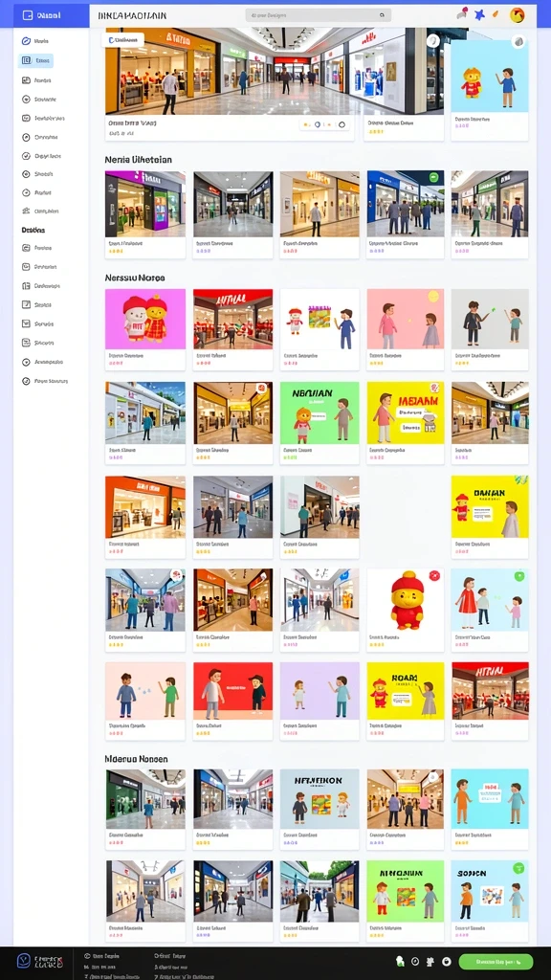Toggle the red badge on red mascot card
The width and height of the screenshot is (551, 980).
click(434, 575)
